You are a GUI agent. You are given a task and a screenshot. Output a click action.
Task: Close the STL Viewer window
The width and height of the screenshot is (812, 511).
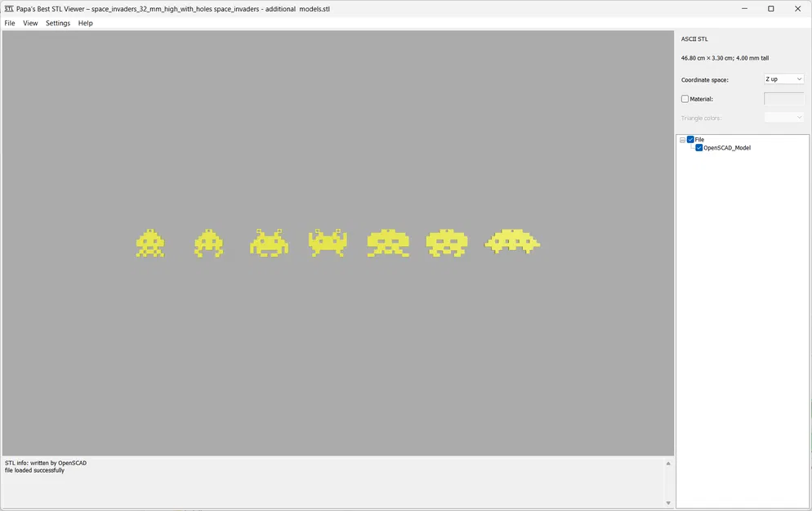tap(798, 8)
